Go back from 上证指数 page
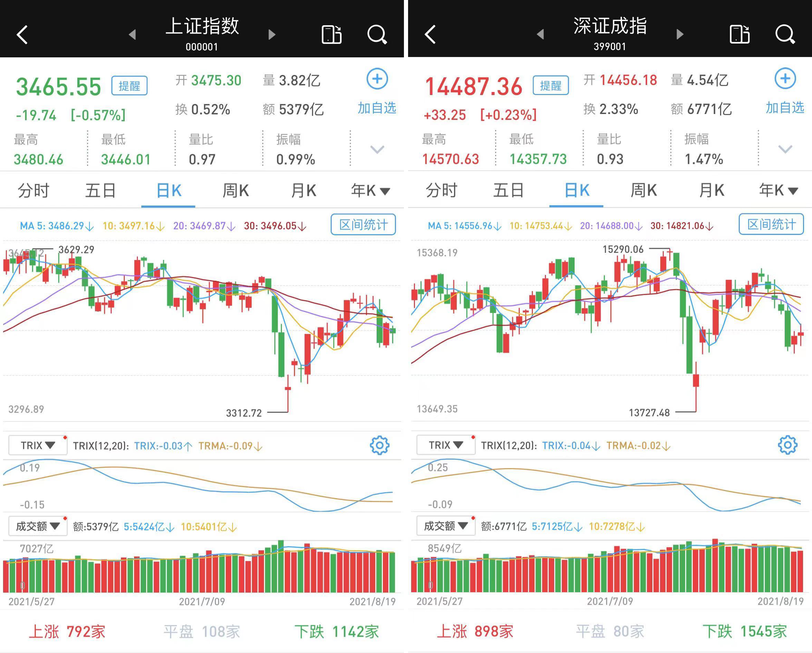 (22, 35)
